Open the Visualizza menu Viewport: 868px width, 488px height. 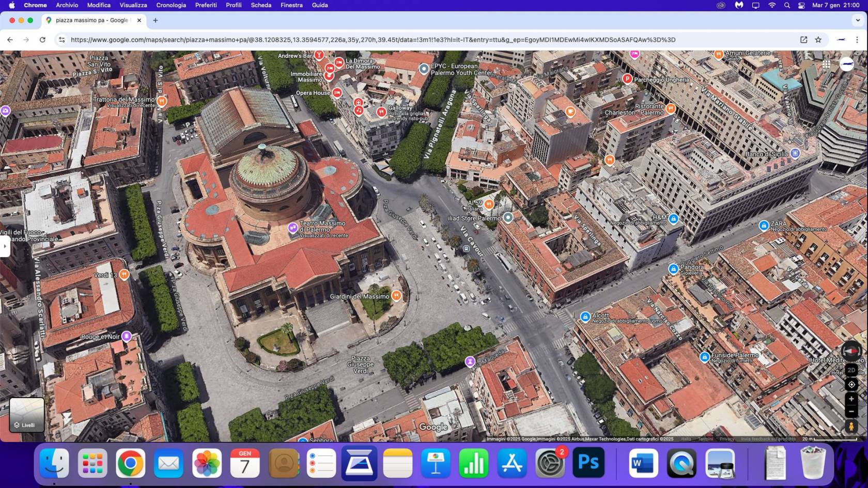(x=133, y=5)
